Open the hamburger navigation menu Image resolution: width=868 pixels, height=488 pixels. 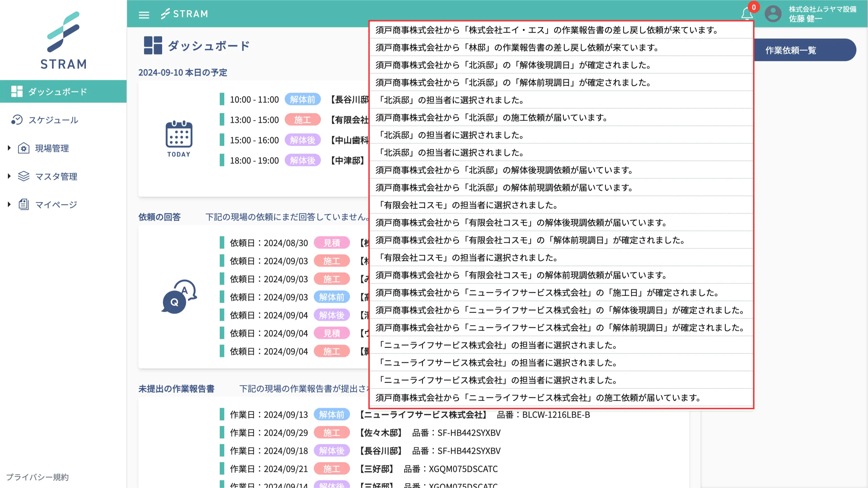pos(144,15)
